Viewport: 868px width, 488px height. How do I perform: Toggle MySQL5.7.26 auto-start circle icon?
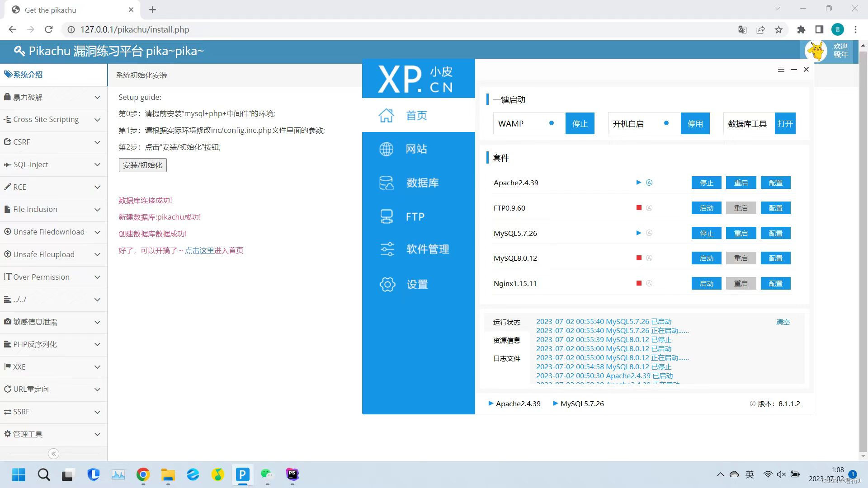tap(649, 233)
